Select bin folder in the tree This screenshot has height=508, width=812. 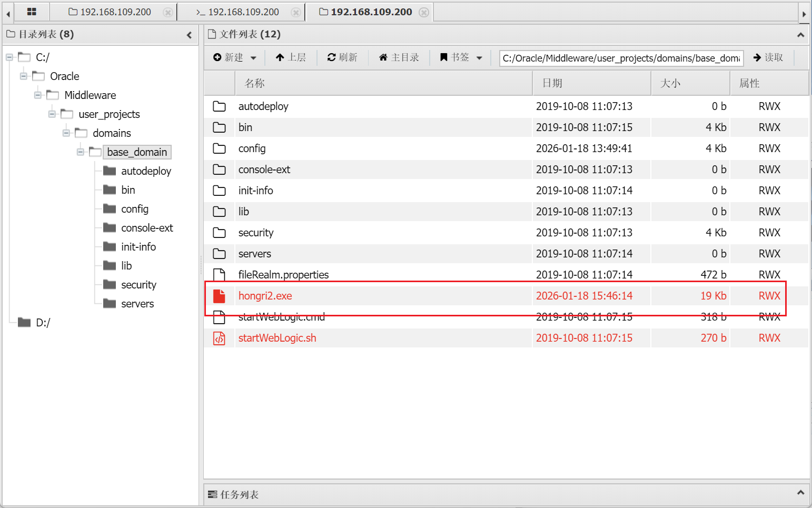[128, 190]
